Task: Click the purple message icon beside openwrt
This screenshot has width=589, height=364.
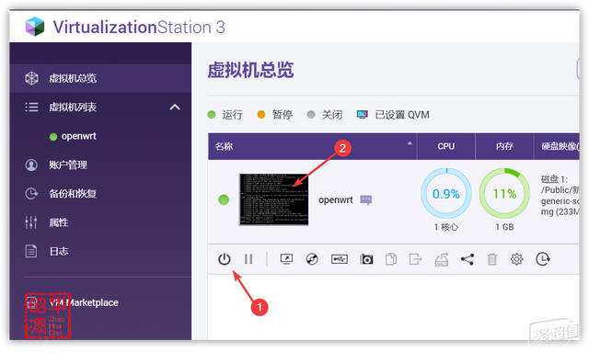Action: coord(366,199)
